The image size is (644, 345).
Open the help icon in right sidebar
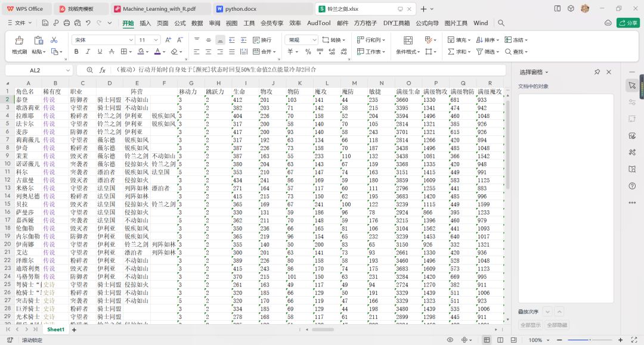[632, 186]
